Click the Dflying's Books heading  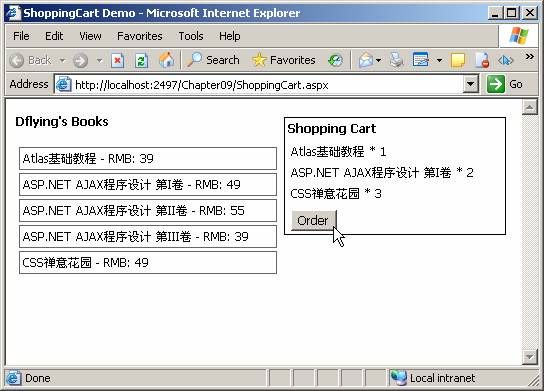tap(62, 122)
